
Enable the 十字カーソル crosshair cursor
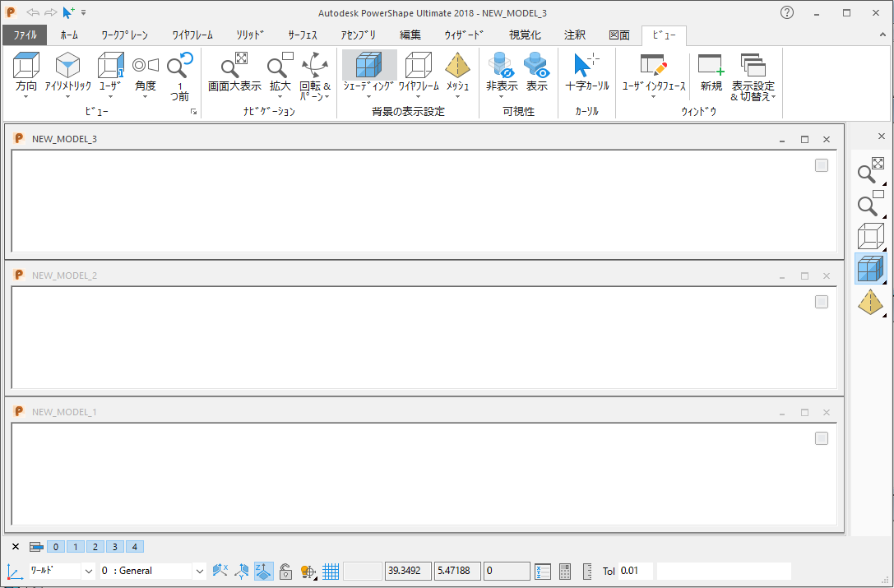pos(586,65)
